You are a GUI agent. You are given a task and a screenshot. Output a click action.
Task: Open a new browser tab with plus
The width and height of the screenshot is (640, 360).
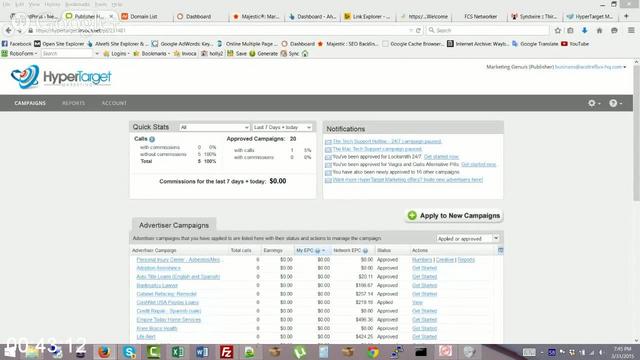coord(626,16)
